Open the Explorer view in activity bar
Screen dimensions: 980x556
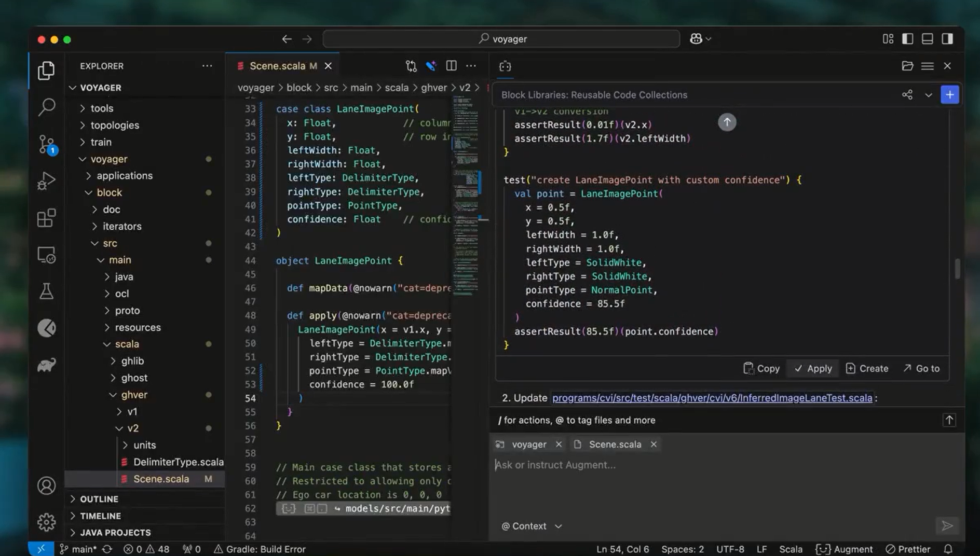coord(46,70)
